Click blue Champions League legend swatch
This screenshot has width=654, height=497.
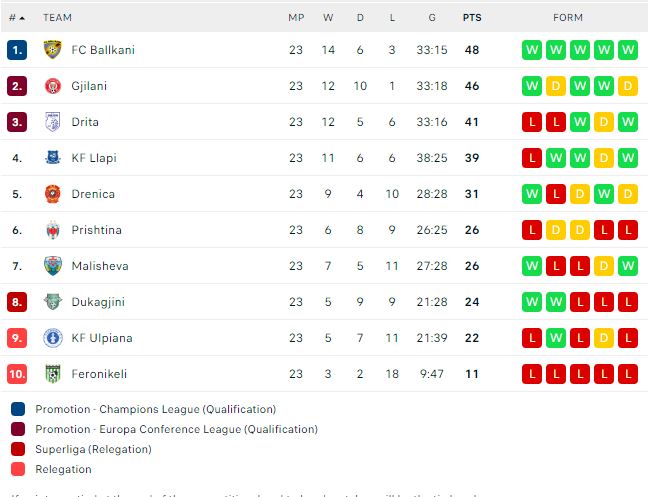(18, 409)
